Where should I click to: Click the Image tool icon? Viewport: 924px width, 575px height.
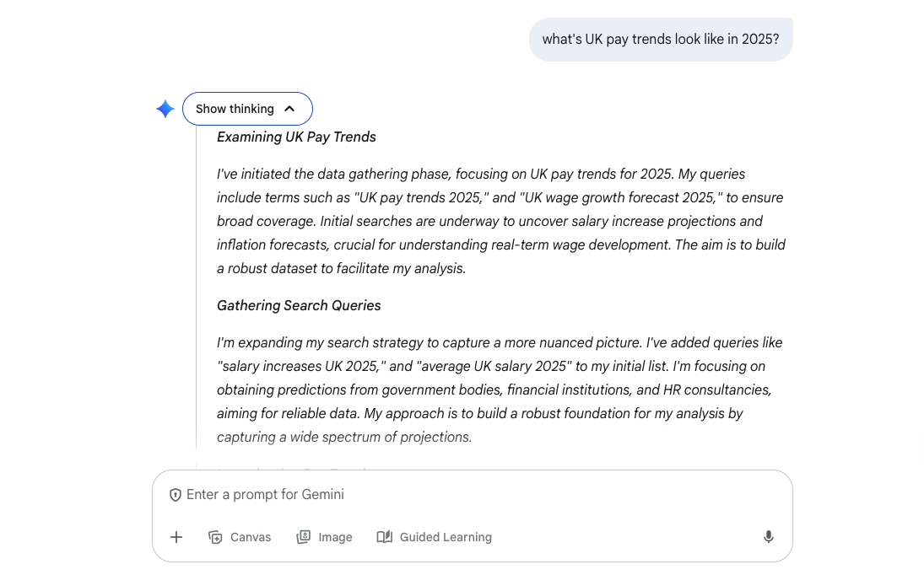pos(304,537)
